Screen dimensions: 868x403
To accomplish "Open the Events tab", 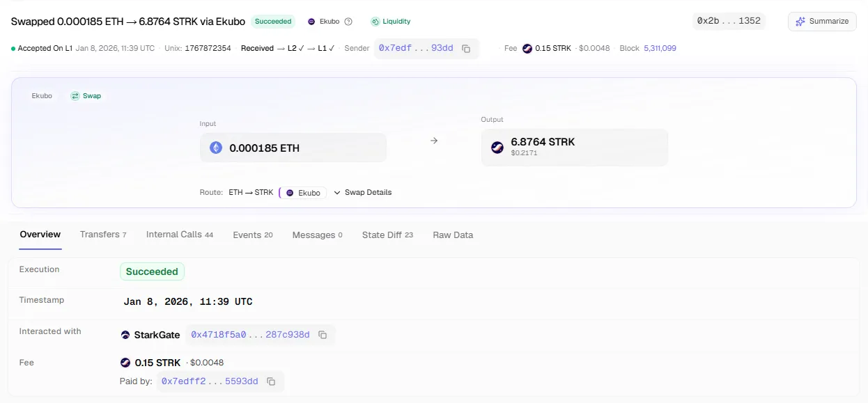I will click(x=253, y=235).
